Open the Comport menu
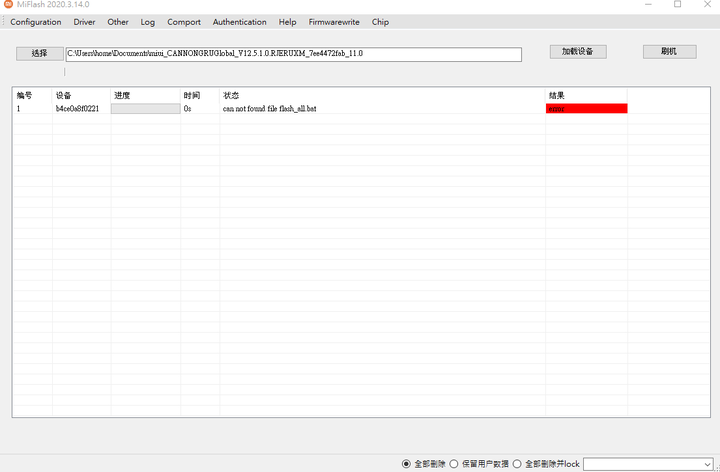The width and height of the screenshot is (720, 472). coord(184,22)
